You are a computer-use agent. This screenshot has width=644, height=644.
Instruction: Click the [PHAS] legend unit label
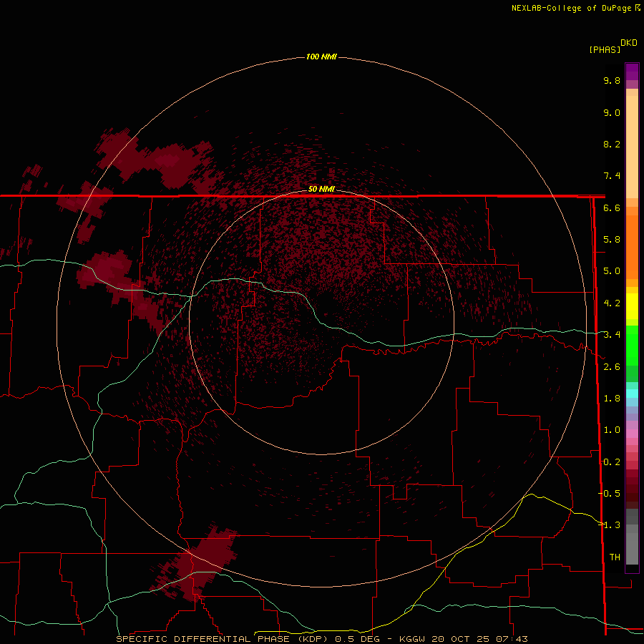pyautogui.click(x=605, y=50)
